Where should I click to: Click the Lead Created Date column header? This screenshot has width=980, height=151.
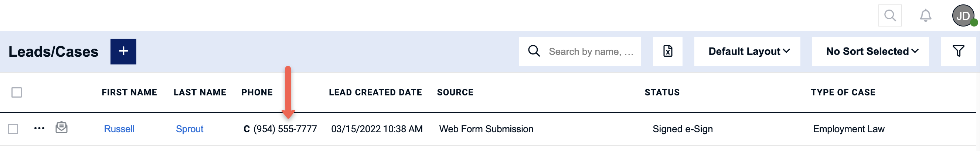click(x=375, y=92)
